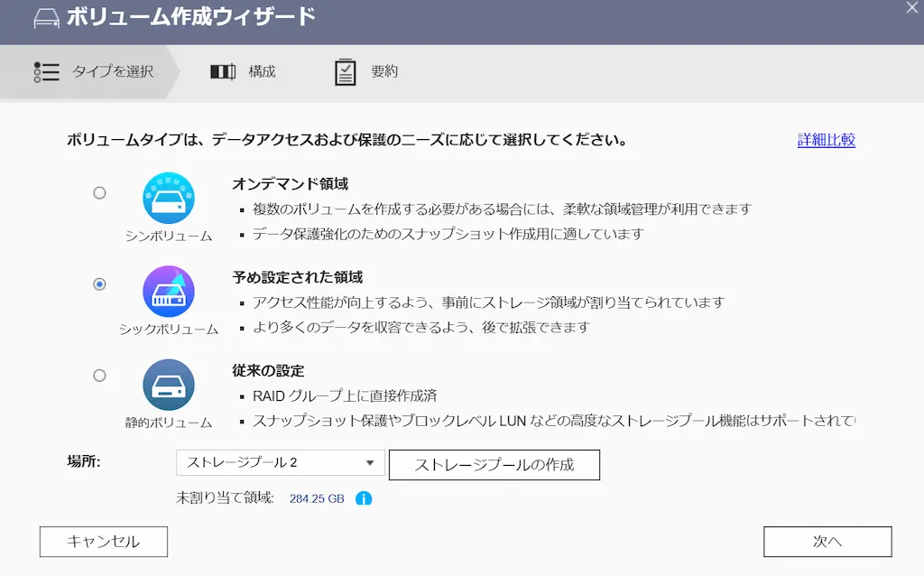Click the シンボリューム cyan drive icon
Image resolution: width=924 pixels, height=576 pixels.
pos(169,198)
